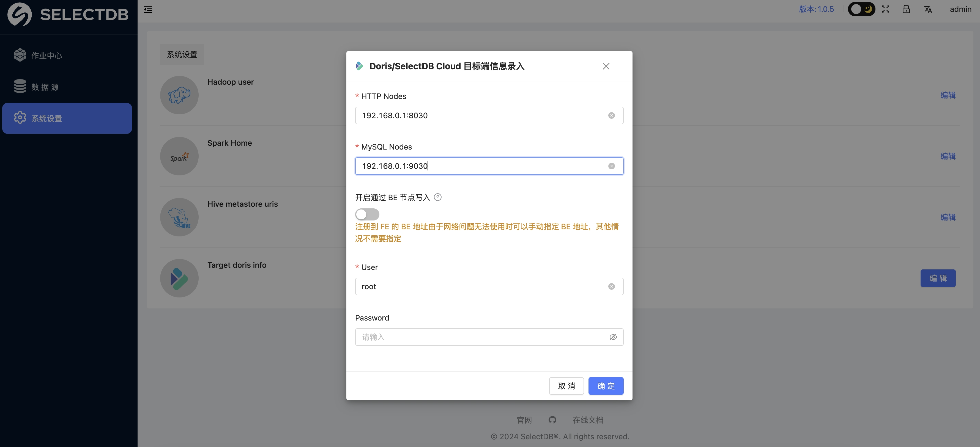Edit the Hadoop user row via 编辑
Image resolution: width=980 pixels, height=447 pixels.
[x=948, y=95]
